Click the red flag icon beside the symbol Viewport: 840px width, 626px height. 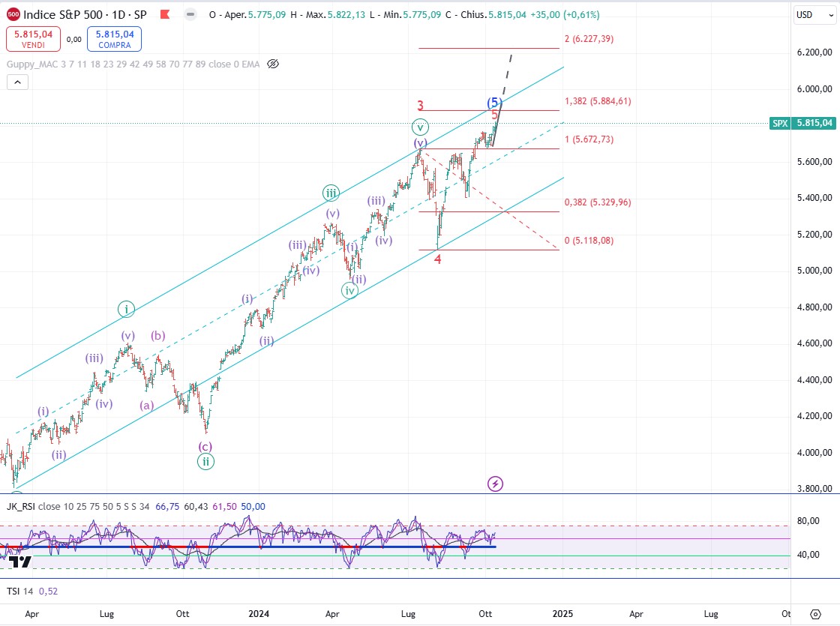coord(165,14)
